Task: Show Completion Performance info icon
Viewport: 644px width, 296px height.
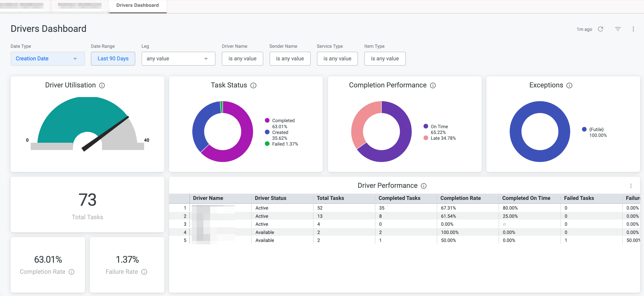Action: pos(432,85)
